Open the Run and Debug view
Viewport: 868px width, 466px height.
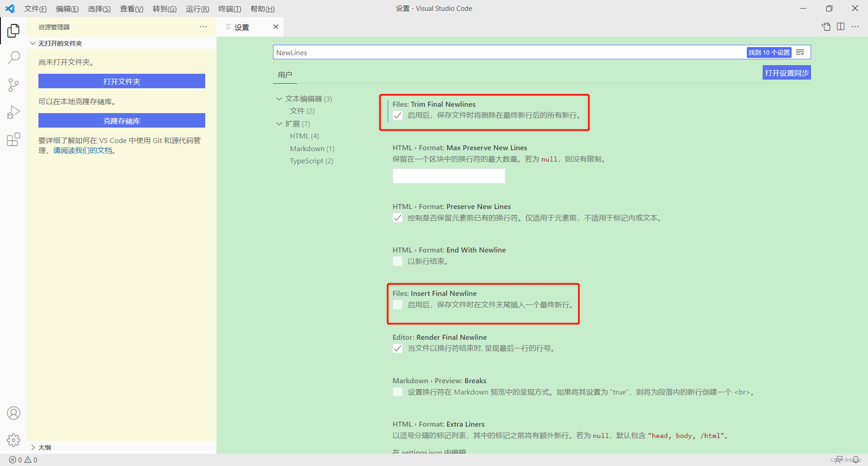point(14,112)
